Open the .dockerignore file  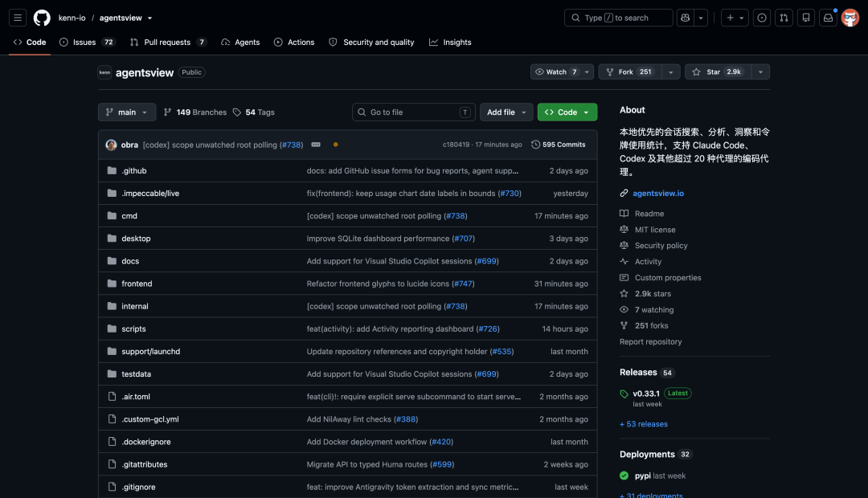coord(146,442)
